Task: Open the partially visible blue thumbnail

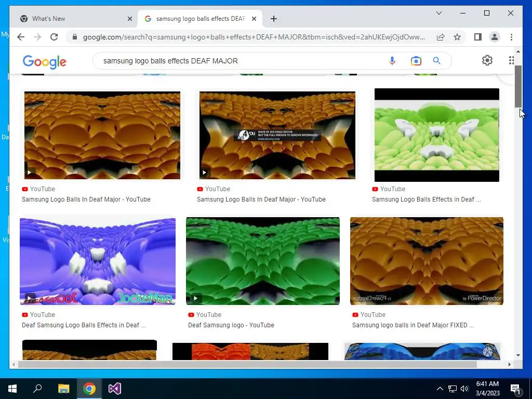Action: (x=422, y=351)
